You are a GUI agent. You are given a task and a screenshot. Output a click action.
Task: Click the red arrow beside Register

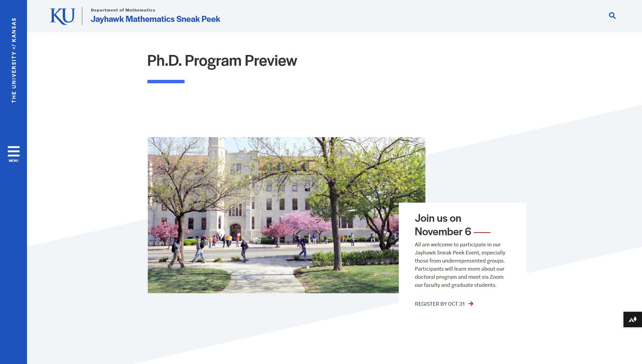471,304
